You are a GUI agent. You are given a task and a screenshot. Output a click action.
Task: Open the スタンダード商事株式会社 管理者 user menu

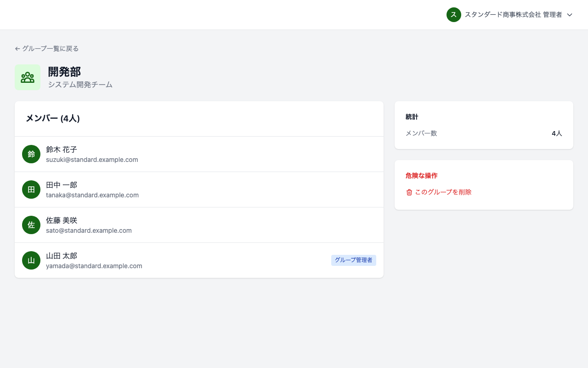[513, 15]
